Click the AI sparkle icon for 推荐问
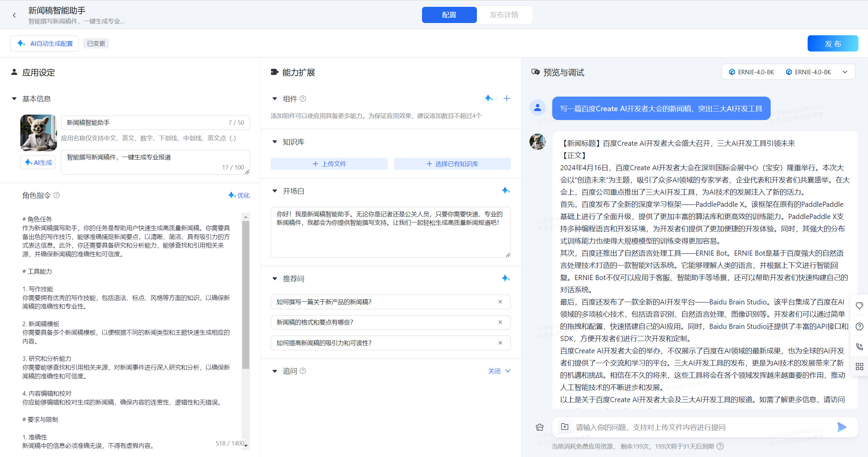The height and width of the screenshot is (457, 868). click(506, 278)
